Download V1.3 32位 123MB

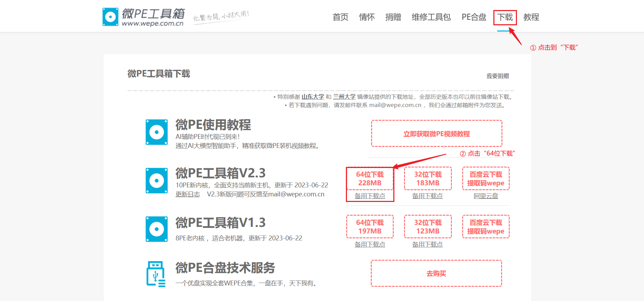coord(428,227)
